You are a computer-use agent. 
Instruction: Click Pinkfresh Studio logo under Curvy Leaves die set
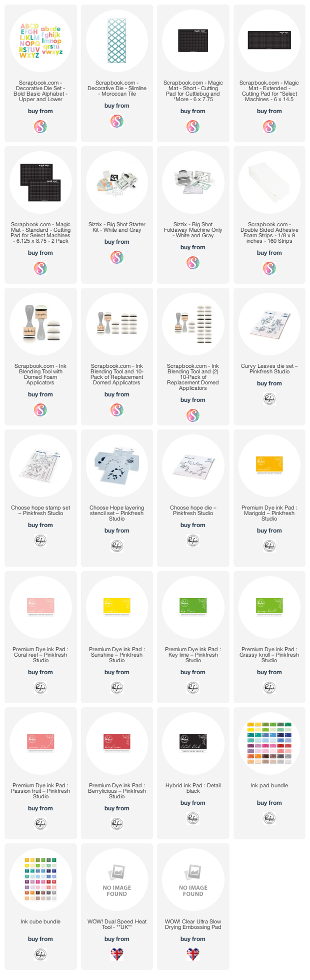pos(269,398)
